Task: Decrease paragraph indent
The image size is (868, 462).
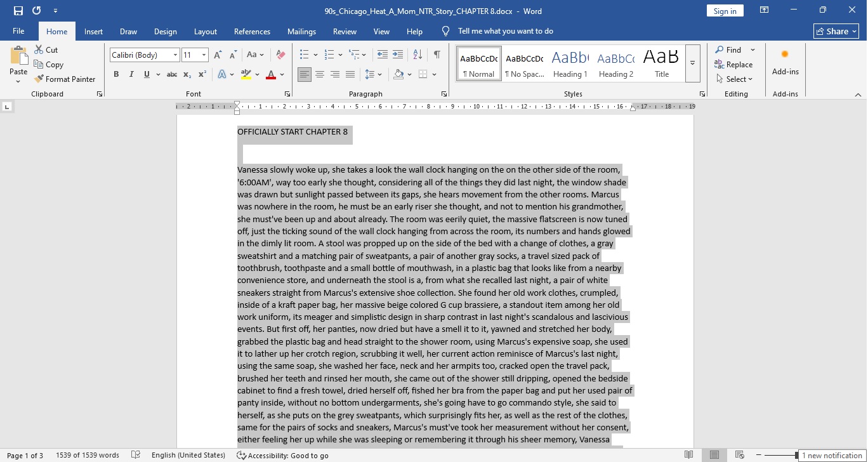Action: coord(383,55)
